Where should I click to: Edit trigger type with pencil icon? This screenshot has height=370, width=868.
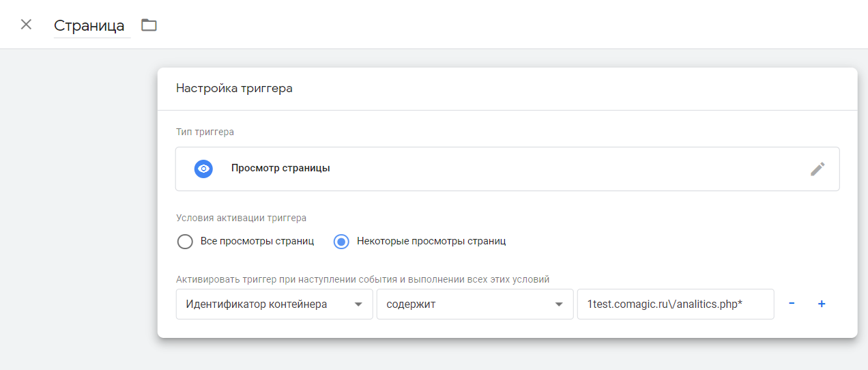point(818,169)
